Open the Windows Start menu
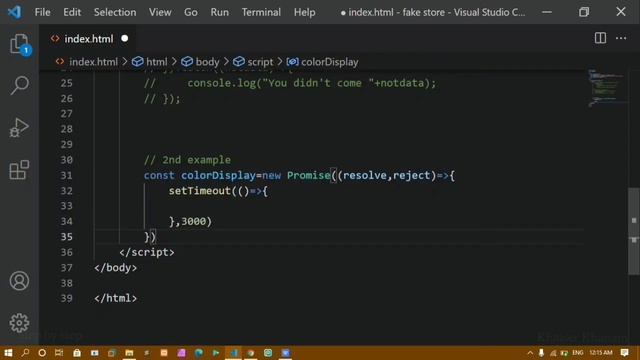 [x=8, y=353]
